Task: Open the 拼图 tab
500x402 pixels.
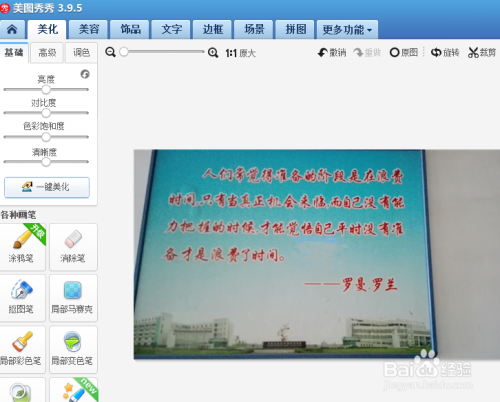Action: (x=295, y=29)
